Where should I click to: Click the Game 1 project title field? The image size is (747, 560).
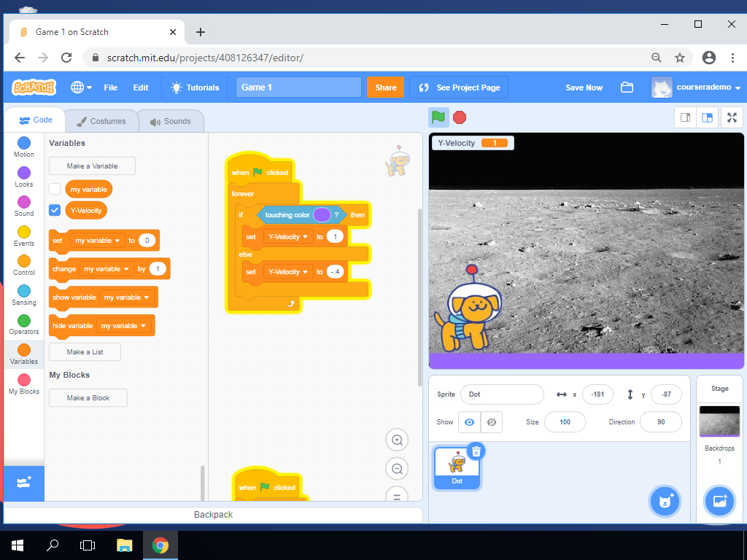(x=298, y=87)
